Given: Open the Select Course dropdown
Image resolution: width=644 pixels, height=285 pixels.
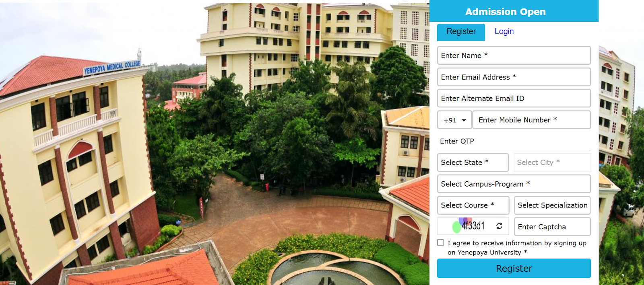Looking at the screenshot, I should pyautogui.click(x=473, y=205).
